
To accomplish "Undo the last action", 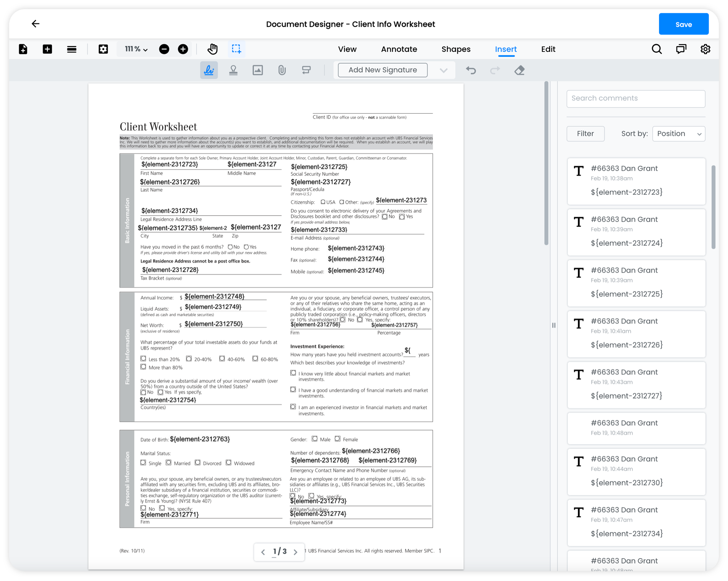I will 471,70.
